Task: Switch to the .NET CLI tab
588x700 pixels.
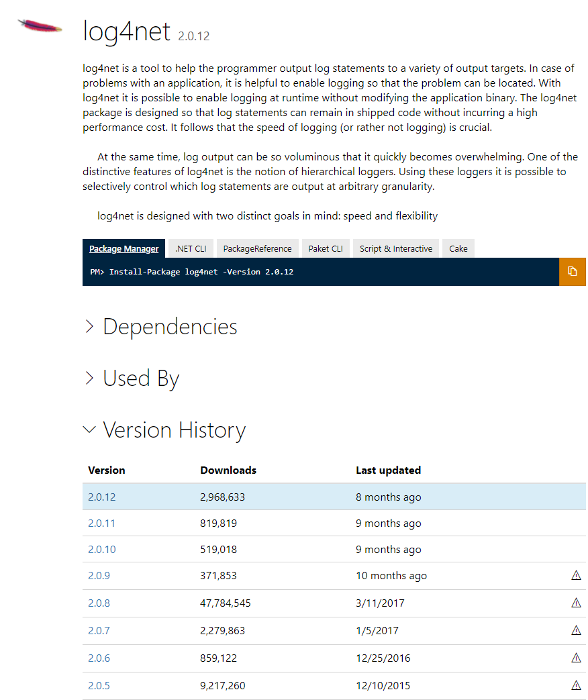Action: (190, 248)
